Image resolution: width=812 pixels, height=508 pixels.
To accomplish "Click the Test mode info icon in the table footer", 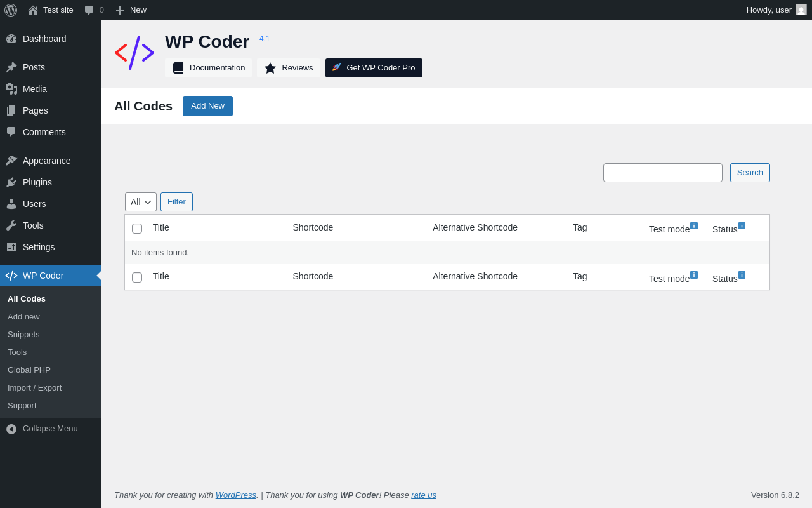I will click(694, 275).
